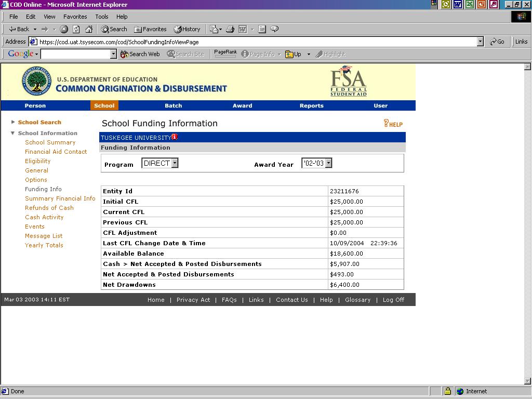
Task: Click vertical scrollbar down arrow
Action: 528,381
